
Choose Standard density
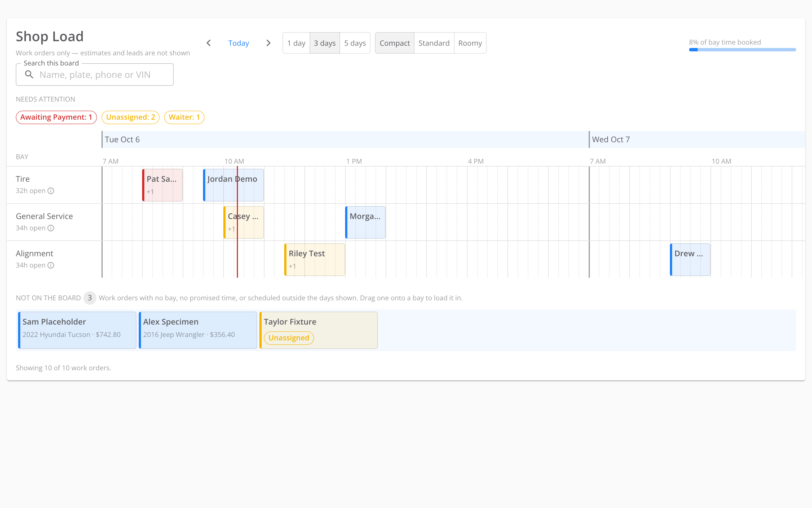(x=434, y=43)
